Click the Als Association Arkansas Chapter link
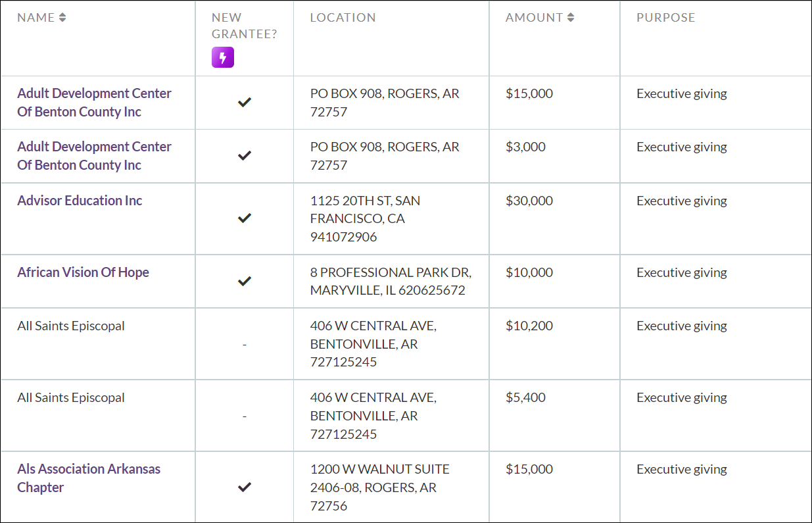The image size is (812, 523). (89, 478)
